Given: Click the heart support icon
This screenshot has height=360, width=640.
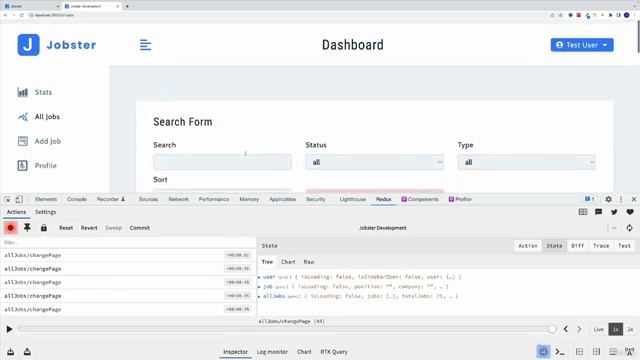Looking at the screenshot, I should (x=630, y=212).
